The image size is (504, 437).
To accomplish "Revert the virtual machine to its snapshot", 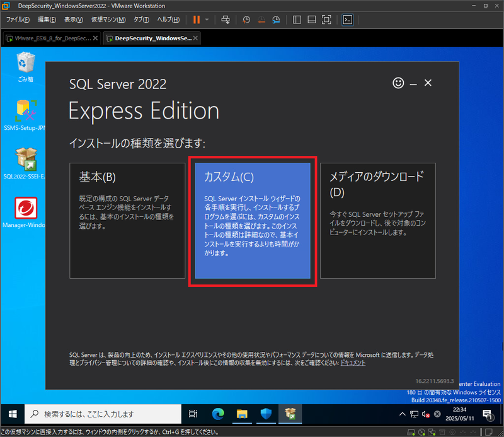I will [261, 20].
